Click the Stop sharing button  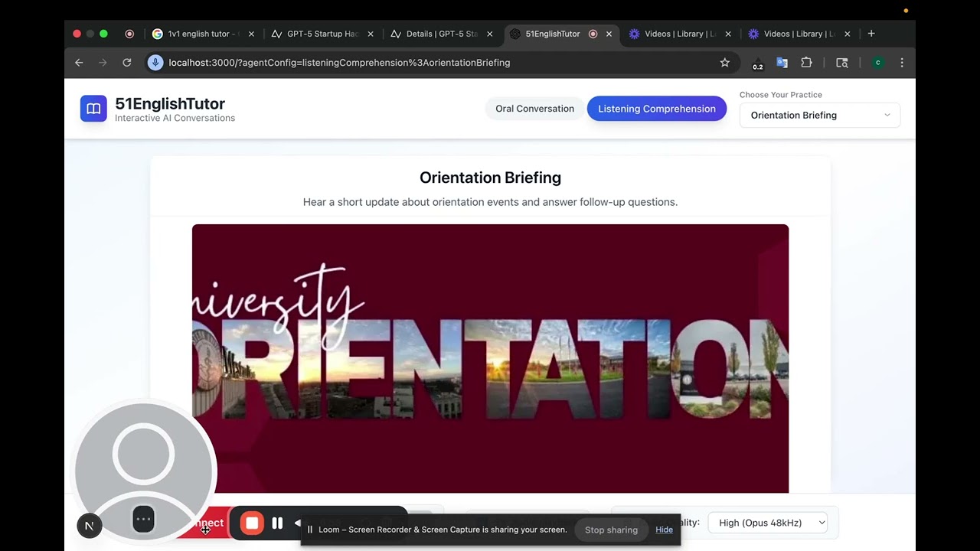click(x=611, y=530)
